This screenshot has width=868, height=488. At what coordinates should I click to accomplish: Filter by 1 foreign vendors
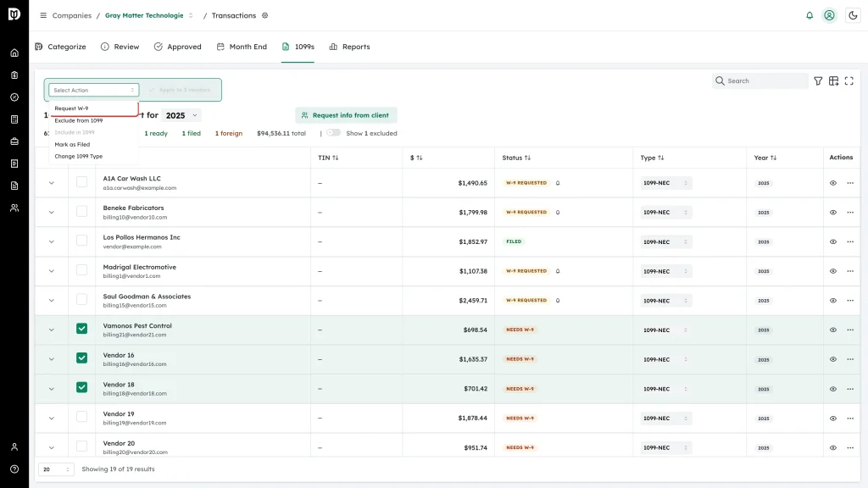coord(229,133)
